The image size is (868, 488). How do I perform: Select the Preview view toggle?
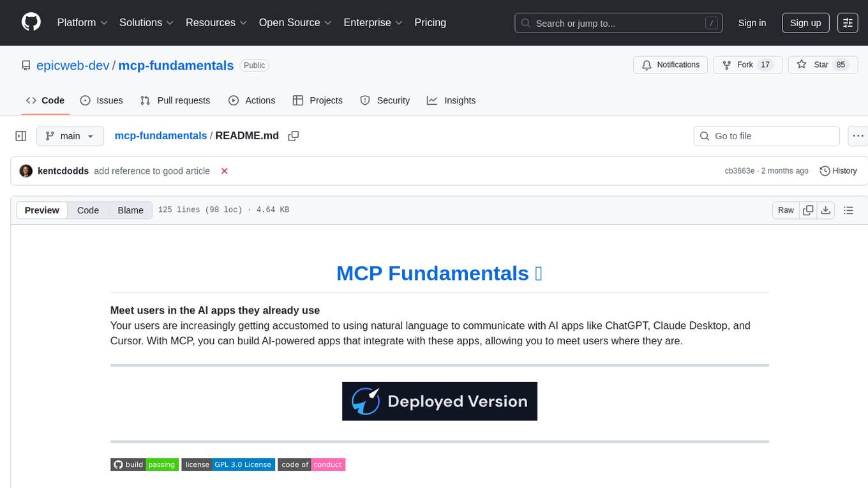pyautogui.click(x=42, y=210)
